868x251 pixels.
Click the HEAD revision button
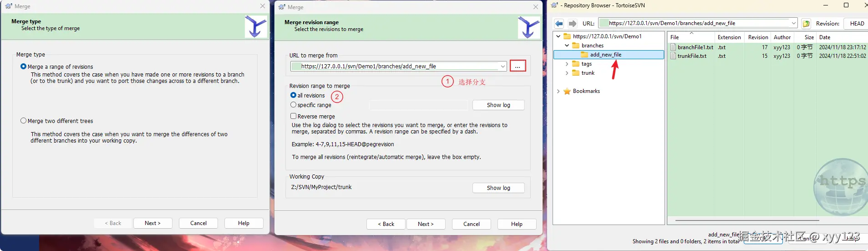point(857,24)
